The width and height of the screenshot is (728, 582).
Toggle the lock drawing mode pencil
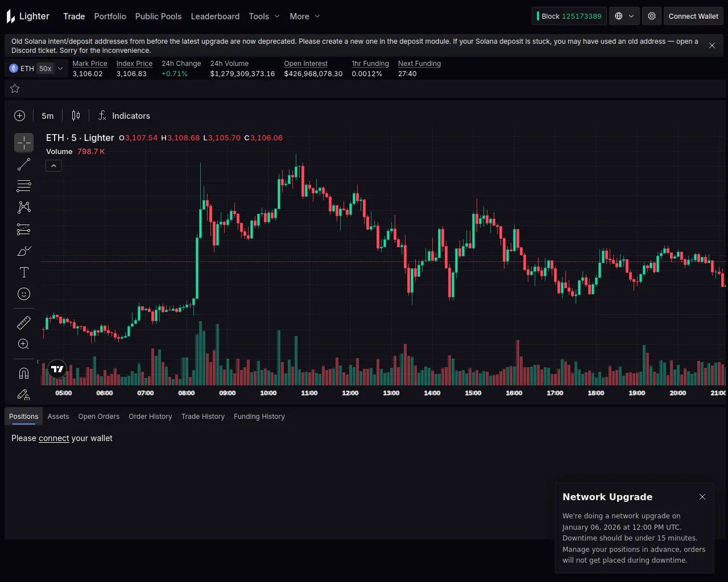[24, 394]
